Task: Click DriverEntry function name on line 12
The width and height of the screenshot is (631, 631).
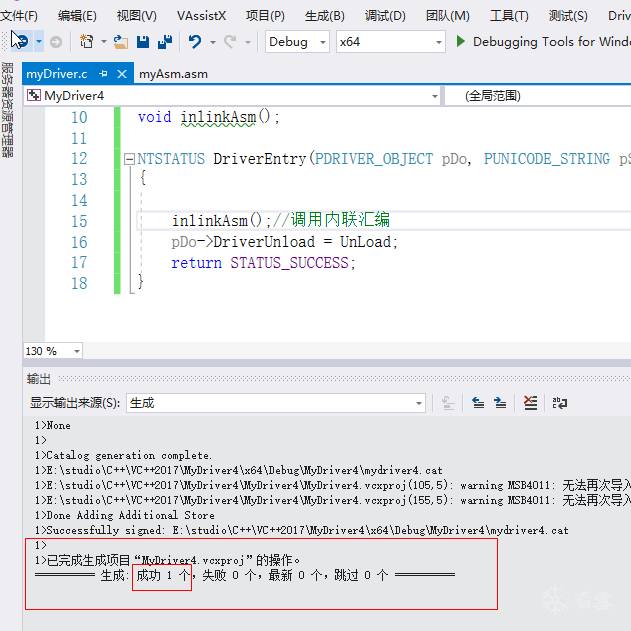Action: 260,159
